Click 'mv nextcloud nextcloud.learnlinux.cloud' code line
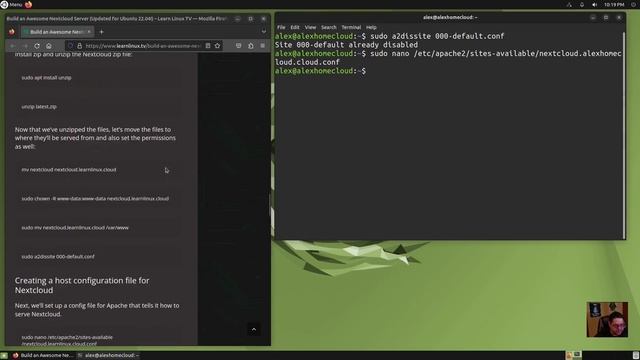 69,169
